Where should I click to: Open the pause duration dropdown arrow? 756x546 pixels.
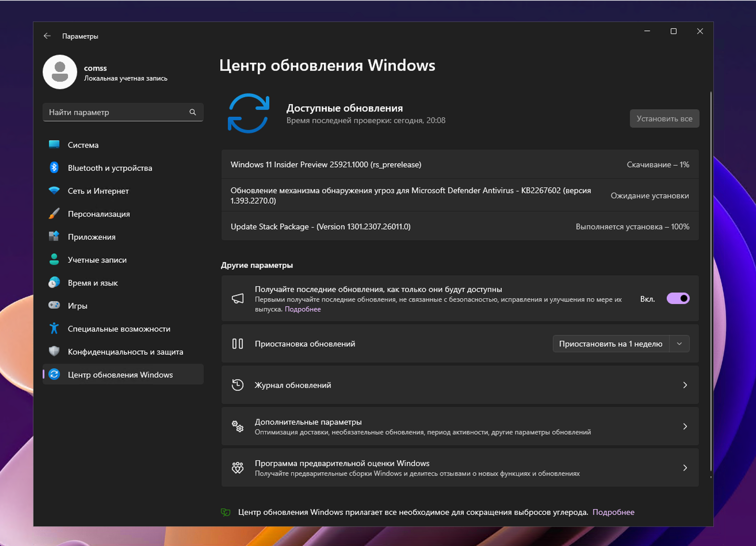coord(679,344)
